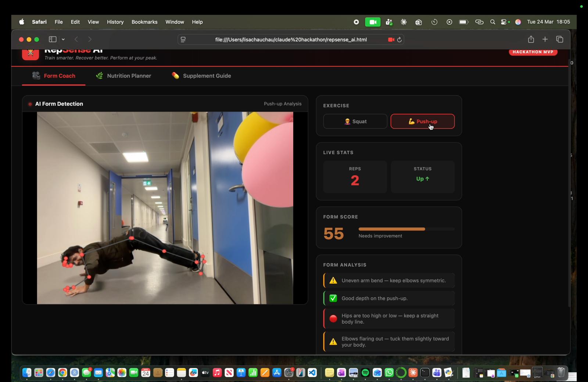This screenshot has height=382, width=588.
Task: Open Spotify from the dock
Action: tap(365, 373)
